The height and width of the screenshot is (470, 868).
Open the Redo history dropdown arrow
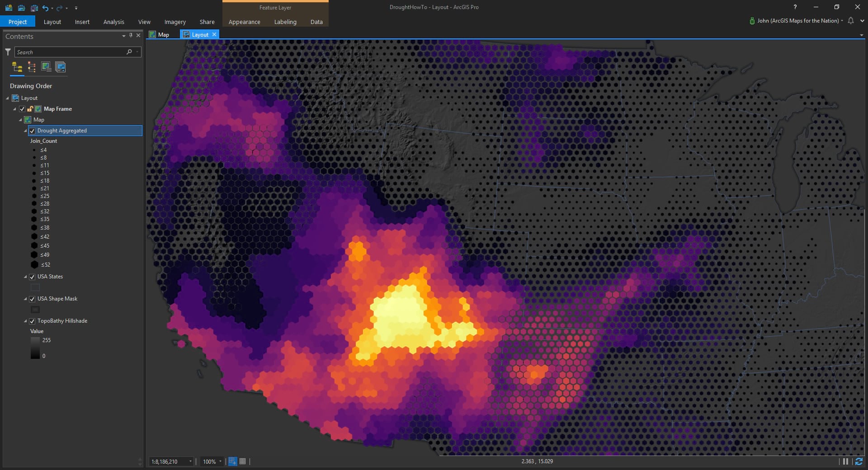(x=66, y=8)
